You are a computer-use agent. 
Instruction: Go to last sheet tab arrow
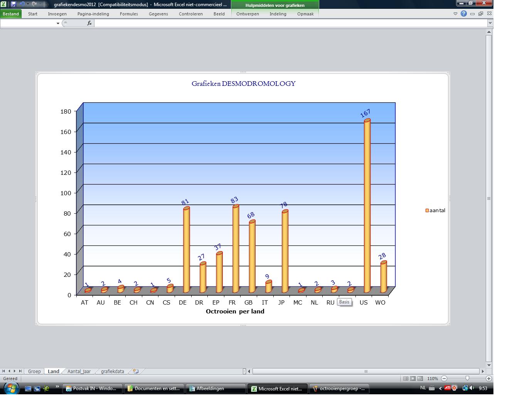tap(20, 371)
